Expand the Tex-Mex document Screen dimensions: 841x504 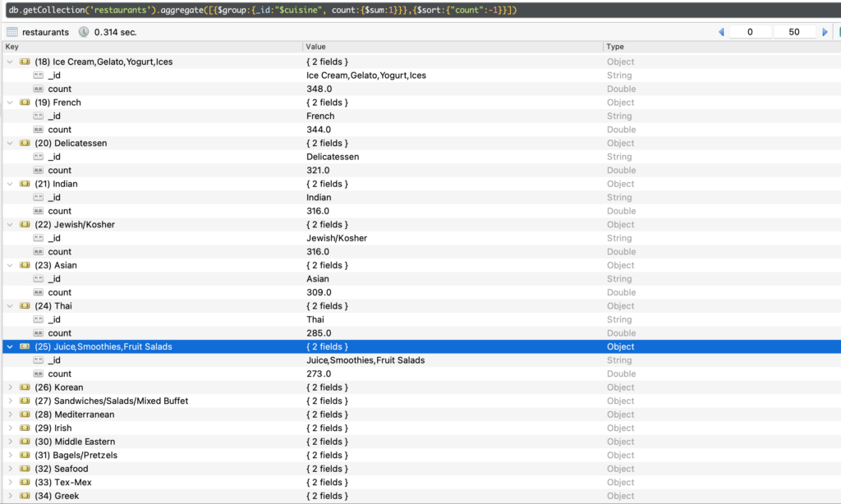point(10,483)
